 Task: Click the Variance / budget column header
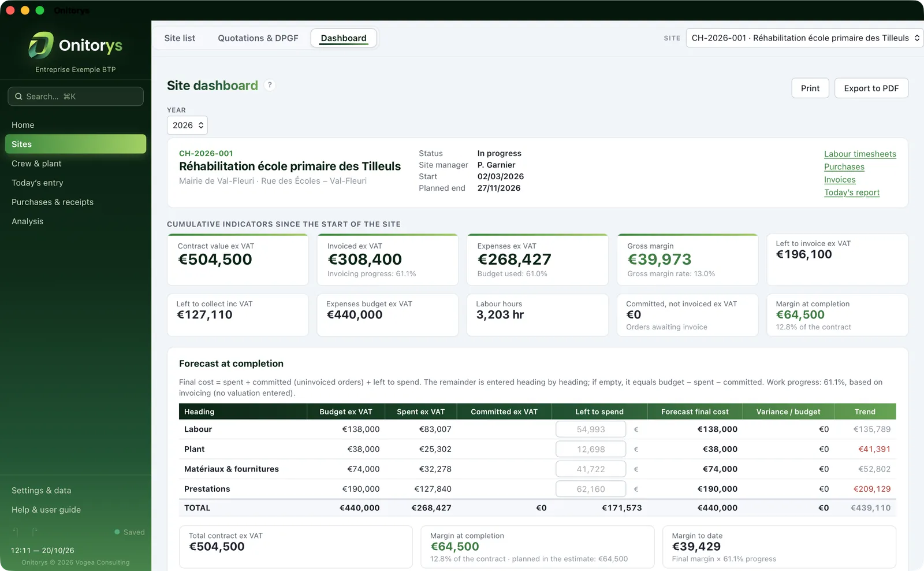788,411
